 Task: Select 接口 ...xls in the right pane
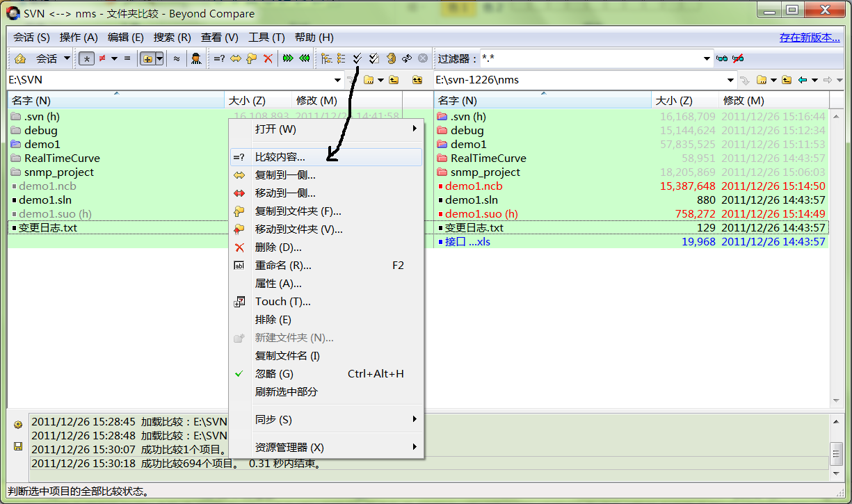(467, 242)
